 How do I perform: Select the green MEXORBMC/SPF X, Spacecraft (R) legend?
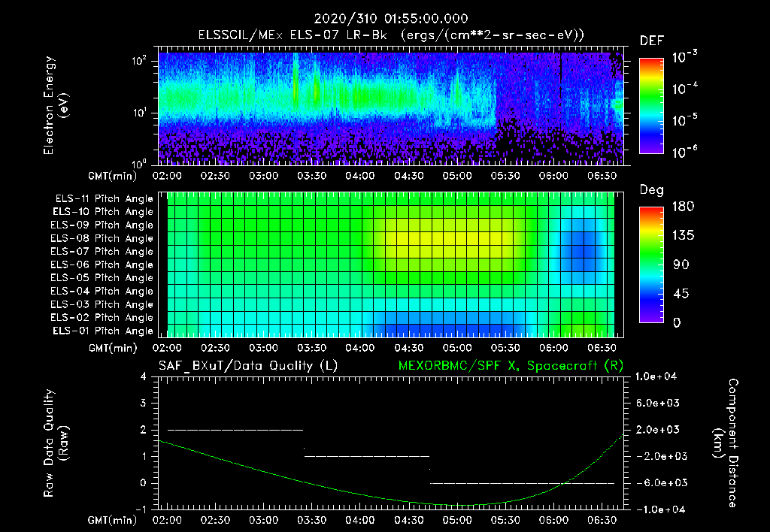click(x=511, y=366)
